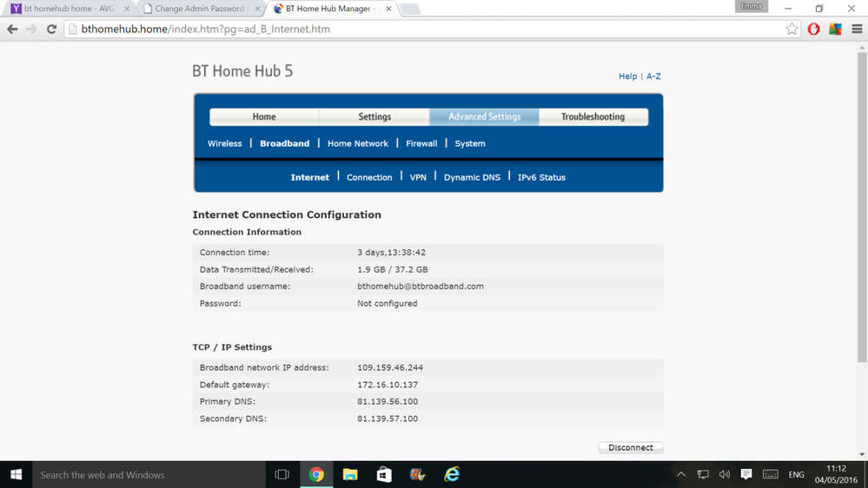Click the Disconnect button

[631, 447]
